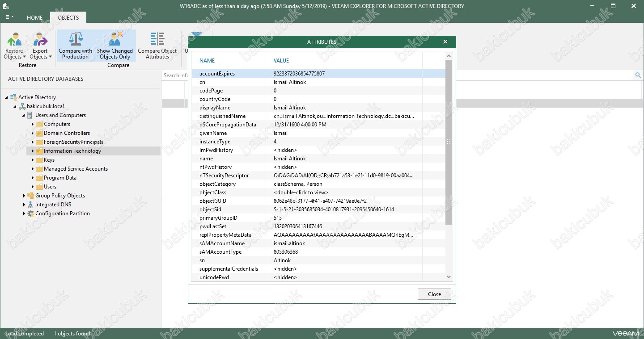Select the objectClass attribute row

318,193
